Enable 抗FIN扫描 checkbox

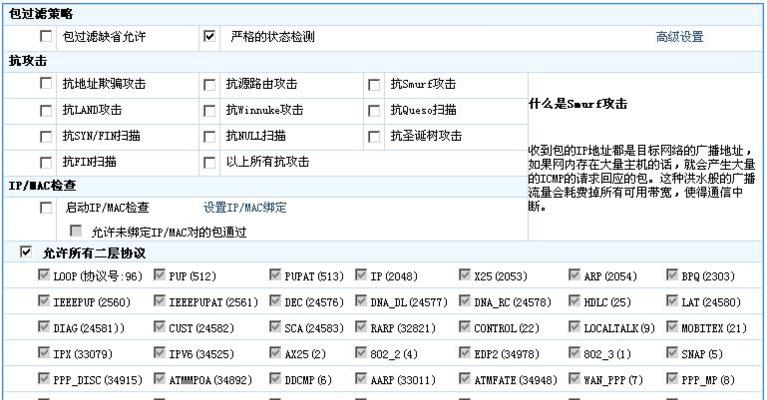click(x=46, y=163)
